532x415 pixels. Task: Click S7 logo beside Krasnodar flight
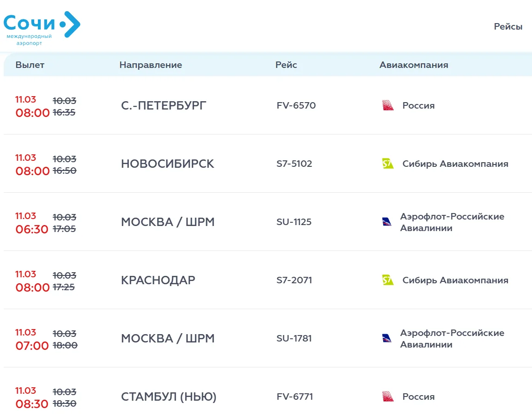388,280
